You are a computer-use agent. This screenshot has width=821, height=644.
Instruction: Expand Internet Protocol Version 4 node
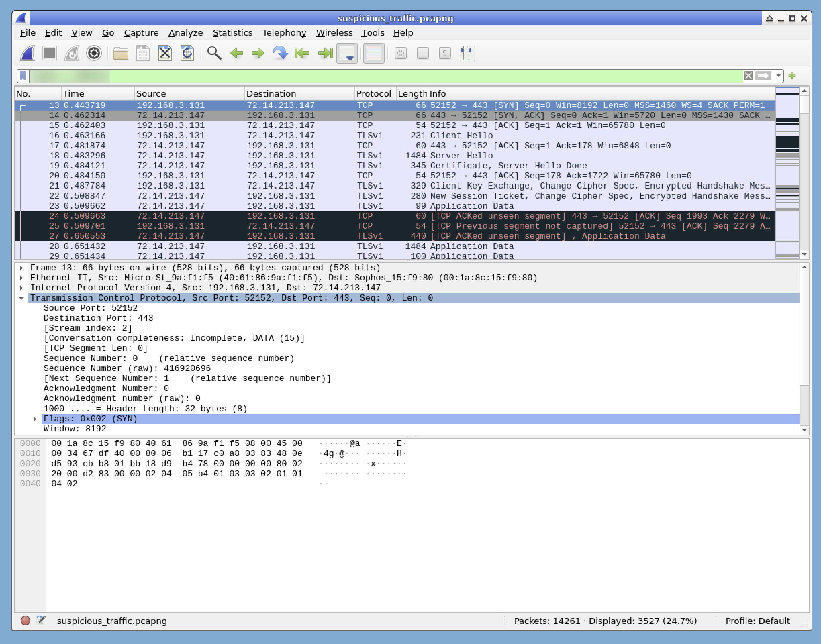pos(21,288)
